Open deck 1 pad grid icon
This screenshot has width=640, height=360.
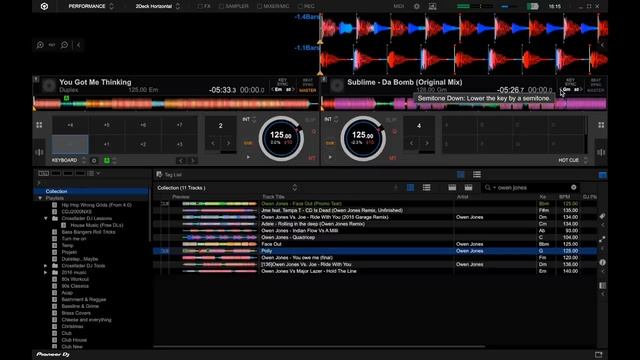click(x=39, y=125)
